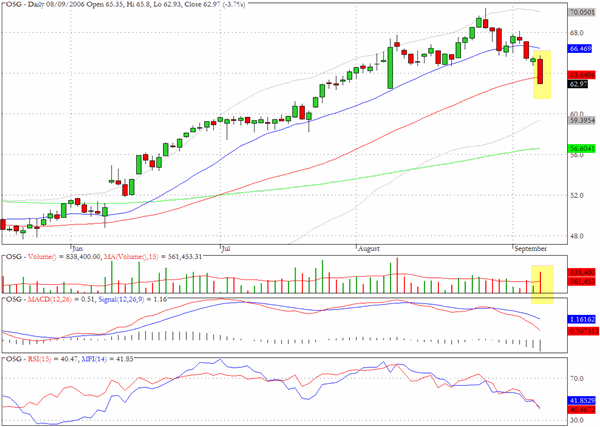This screenshot has width=600, height=427.
Task: Click the Jun month marker on axis
Action: (77, 249)
